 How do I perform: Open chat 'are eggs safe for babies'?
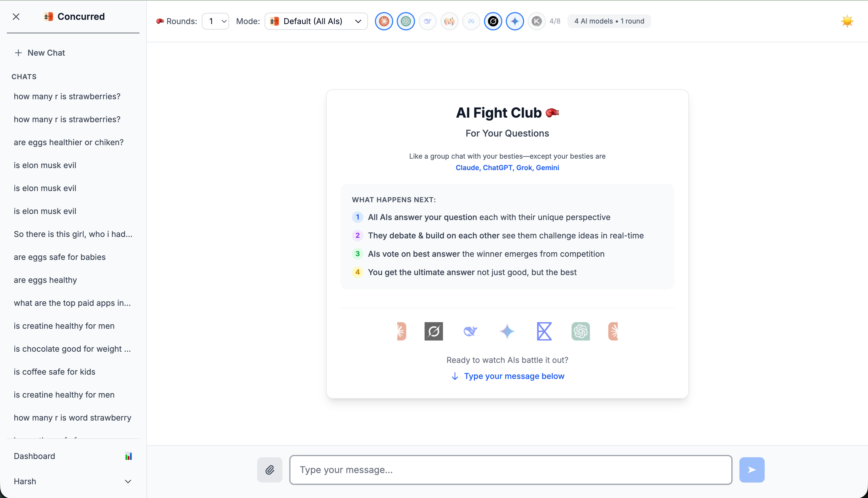[x=59, y=257]
